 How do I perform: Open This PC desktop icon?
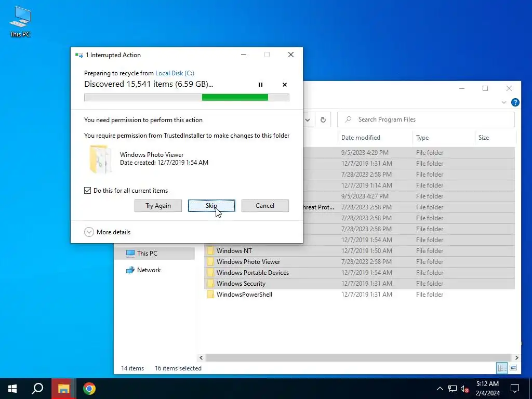[x=20, y=21]
